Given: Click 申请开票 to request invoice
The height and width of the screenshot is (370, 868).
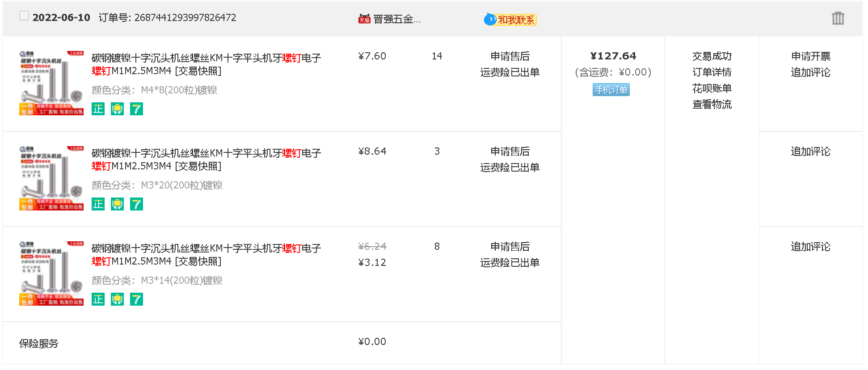Looking at the screenshot, I should 810,56.
